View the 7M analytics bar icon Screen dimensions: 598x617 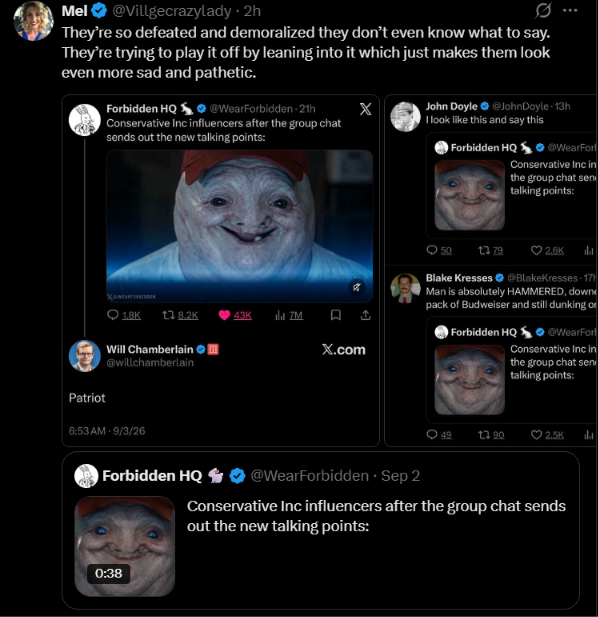280,315
